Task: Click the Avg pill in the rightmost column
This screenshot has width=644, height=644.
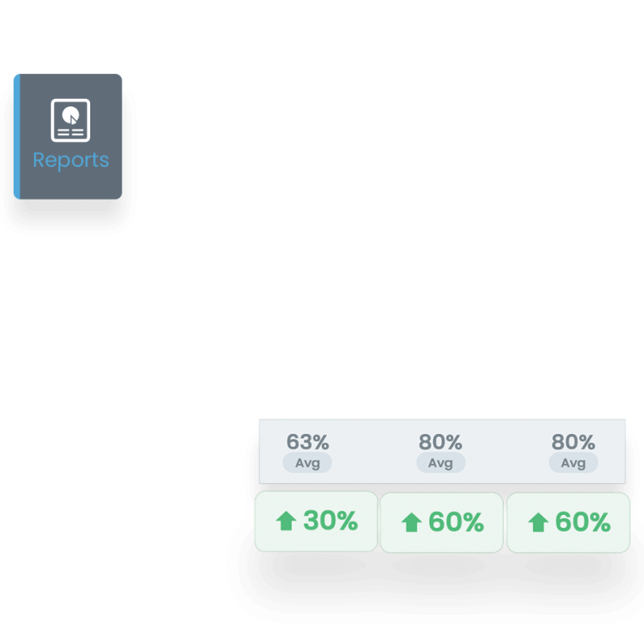Action: (x=573, y=463)
